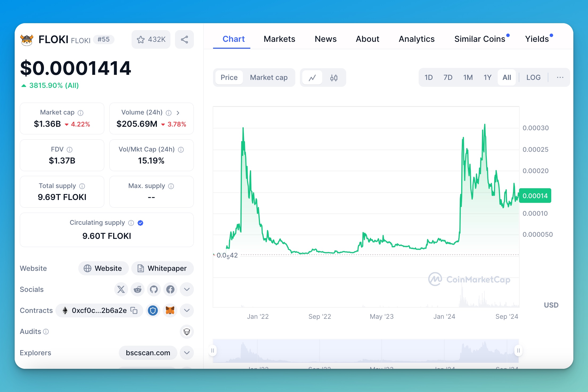The height and width of the screenshot is (392, 588).
Task: Click the share icon button
Action: click(x=184, y=39)
